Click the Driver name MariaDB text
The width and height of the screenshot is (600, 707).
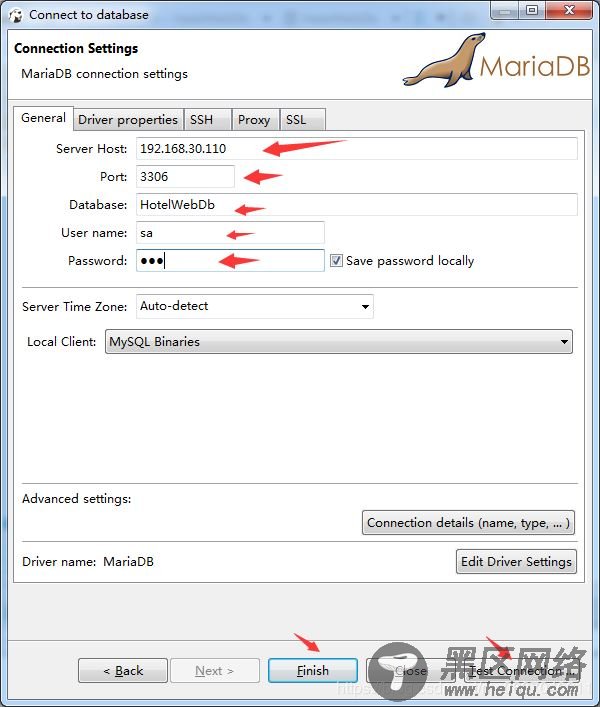tap(88, 562)
